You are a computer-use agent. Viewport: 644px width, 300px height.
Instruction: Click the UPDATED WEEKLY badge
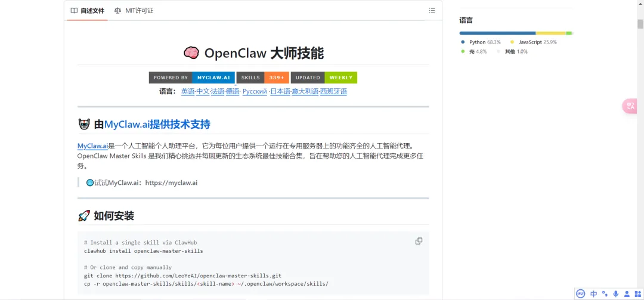point(324,78)
